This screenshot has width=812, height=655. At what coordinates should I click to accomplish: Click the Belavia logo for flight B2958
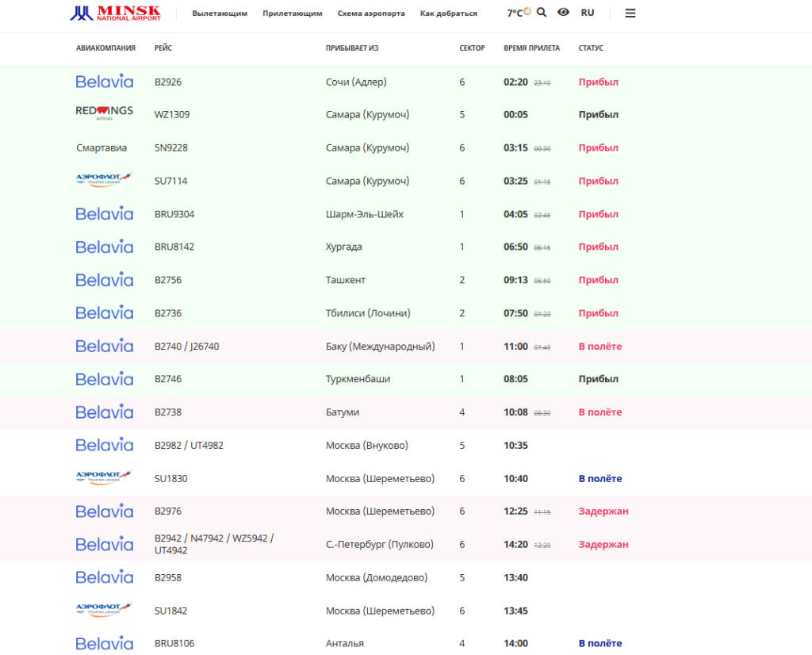tap(105, 576)
